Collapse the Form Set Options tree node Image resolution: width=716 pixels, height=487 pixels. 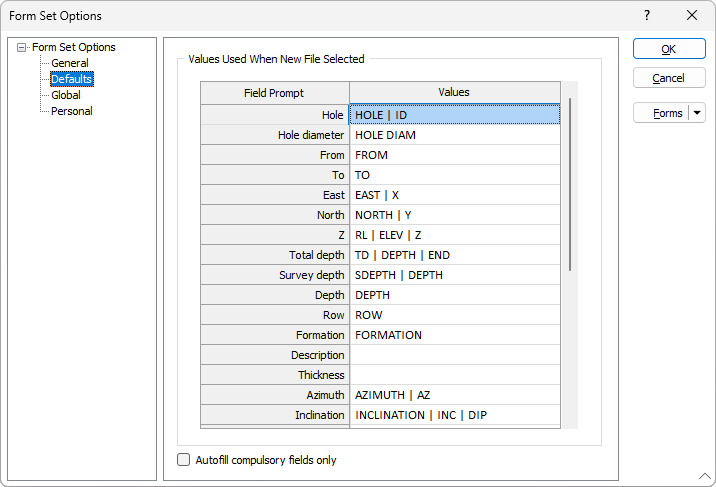22,47
